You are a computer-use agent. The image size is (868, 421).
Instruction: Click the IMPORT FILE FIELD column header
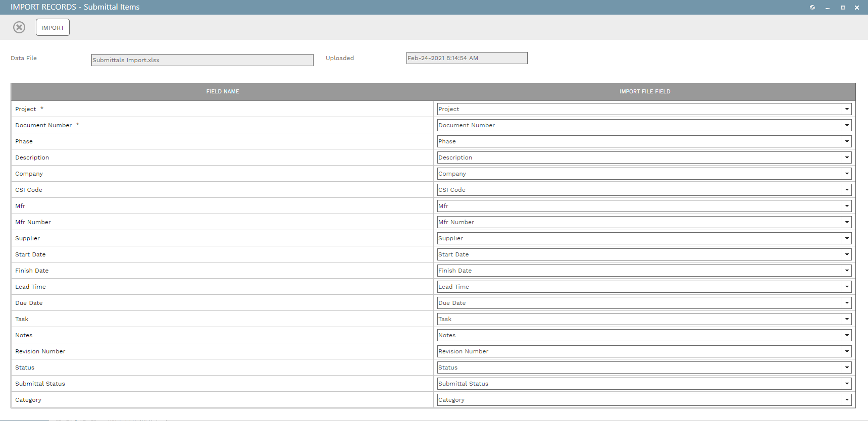[645, 92]
